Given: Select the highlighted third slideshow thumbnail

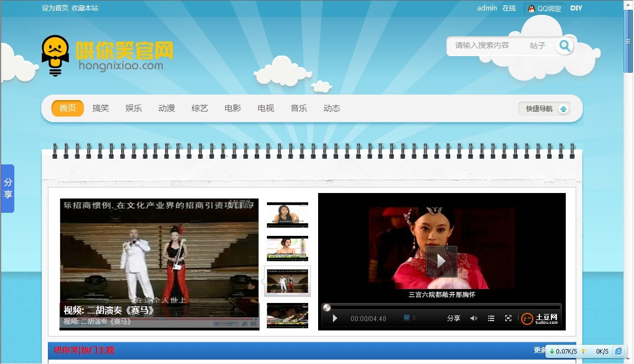Looking at the screenshot, I should coord(287,282).
